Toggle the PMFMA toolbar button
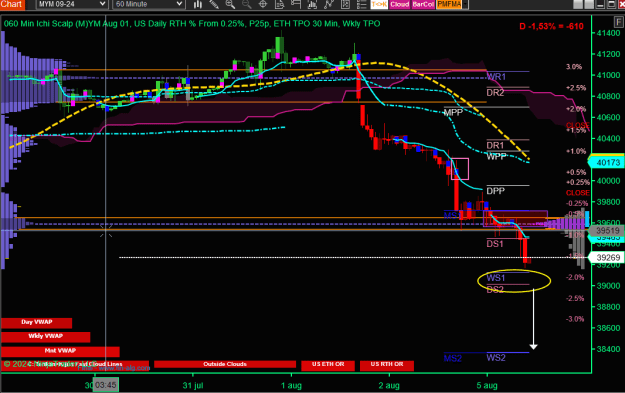 [449, 4]
